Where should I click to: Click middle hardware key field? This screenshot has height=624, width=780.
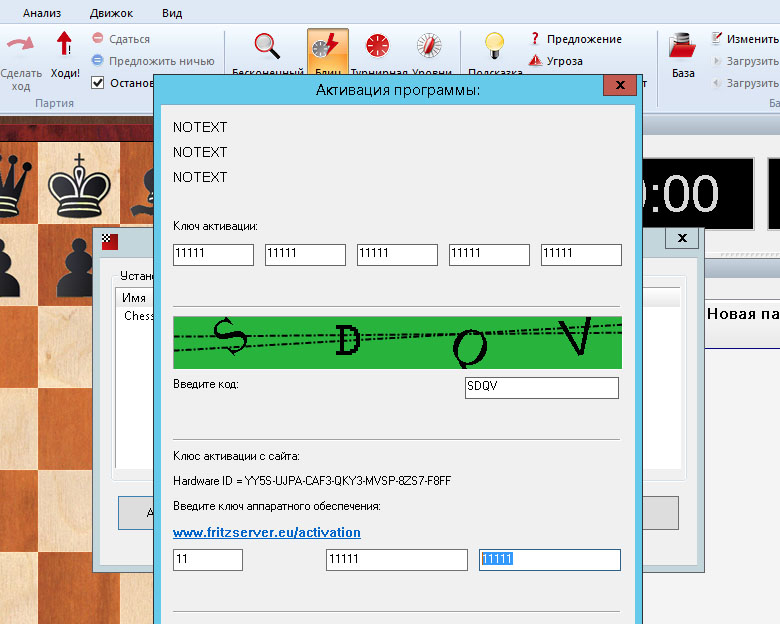[x=397, y=560]
